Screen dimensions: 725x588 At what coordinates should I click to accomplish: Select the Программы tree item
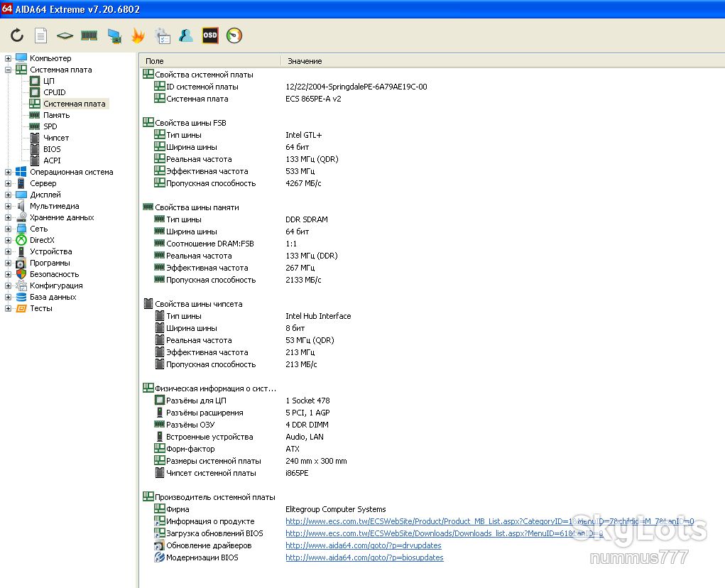[x=50, y=263]
